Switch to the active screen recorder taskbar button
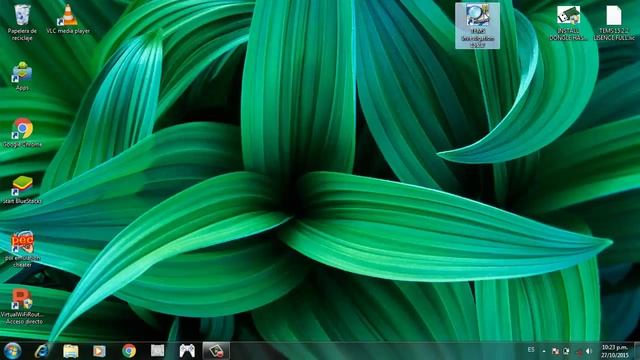The image size is (640, 360). (x=216, y=351)
